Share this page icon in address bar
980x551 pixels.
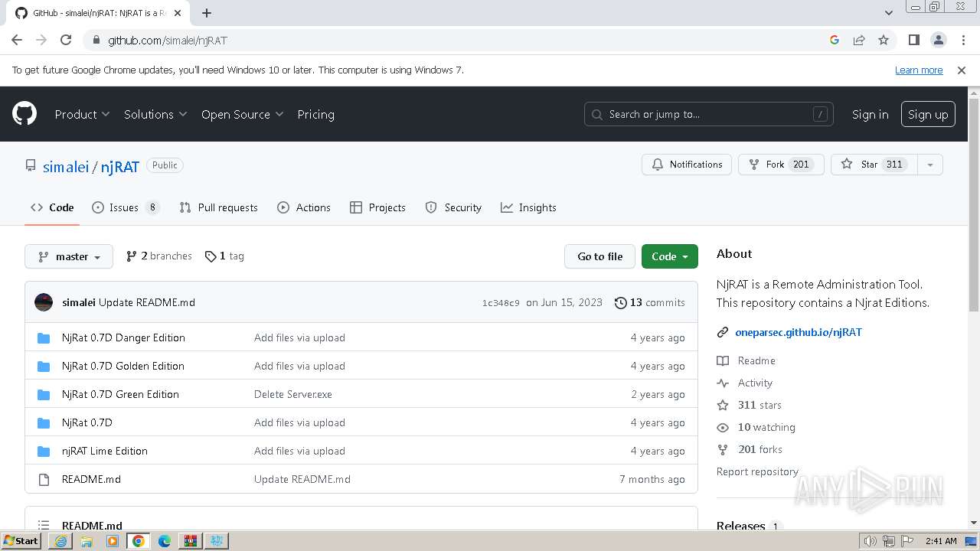859,40
